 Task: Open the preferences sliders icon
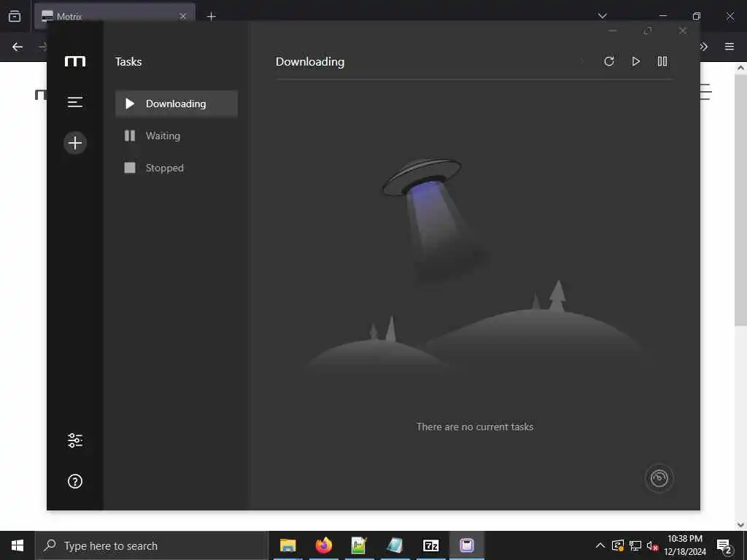pos(75,440)
